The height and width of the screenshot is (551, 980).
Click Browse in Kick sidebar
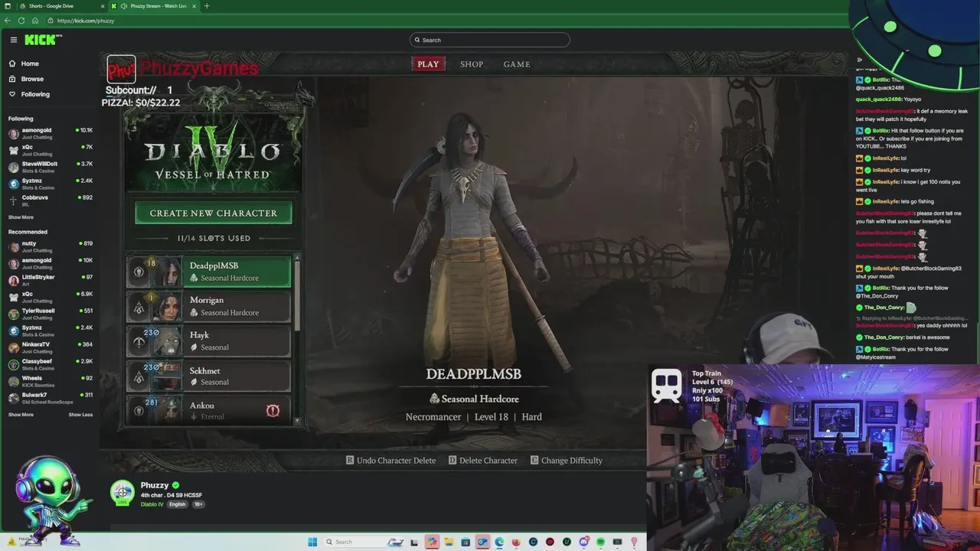click(32, 79)
